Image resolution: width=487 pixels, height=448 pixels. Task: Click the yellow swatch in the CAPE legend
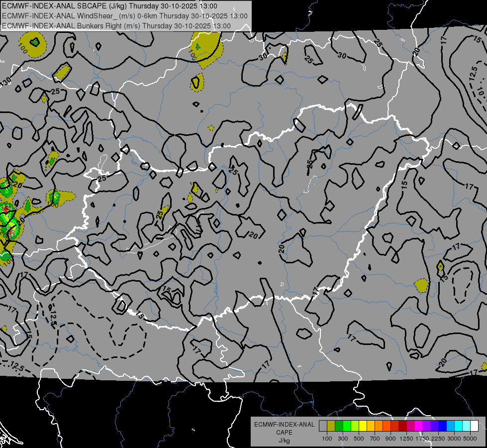363,426
